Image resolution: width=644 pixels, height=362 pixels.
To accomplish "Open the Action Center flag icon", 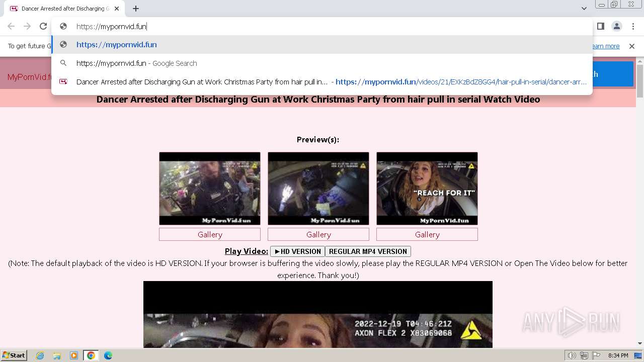I will 596,355.
